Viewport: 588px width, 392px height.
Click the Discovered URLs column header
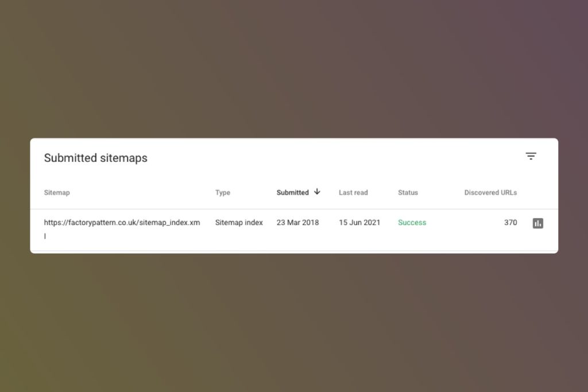(x=490, y=192)
